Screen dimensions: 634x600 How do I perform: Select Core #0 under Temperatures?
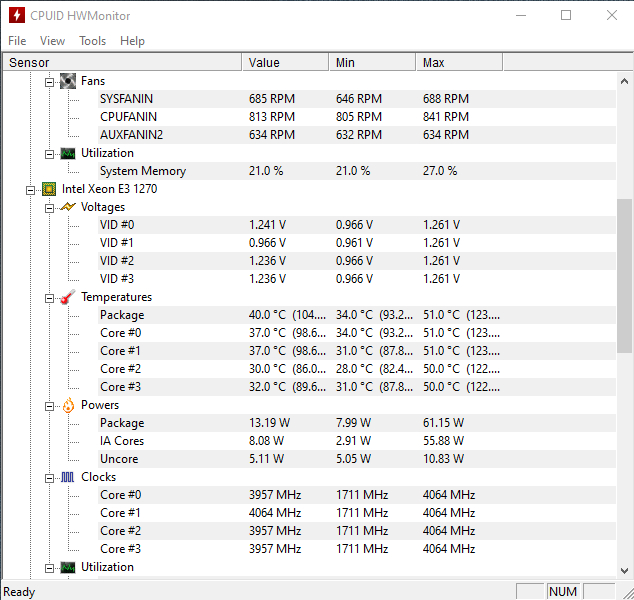pyautogui.click(x=357, y=333)
